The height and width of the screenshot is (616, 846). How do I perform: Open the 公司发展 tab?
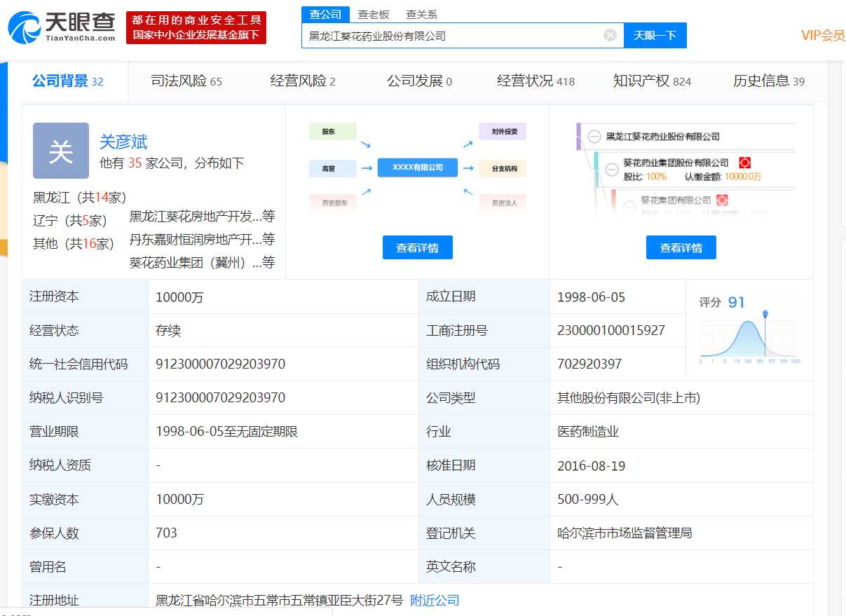pos(419,81)
